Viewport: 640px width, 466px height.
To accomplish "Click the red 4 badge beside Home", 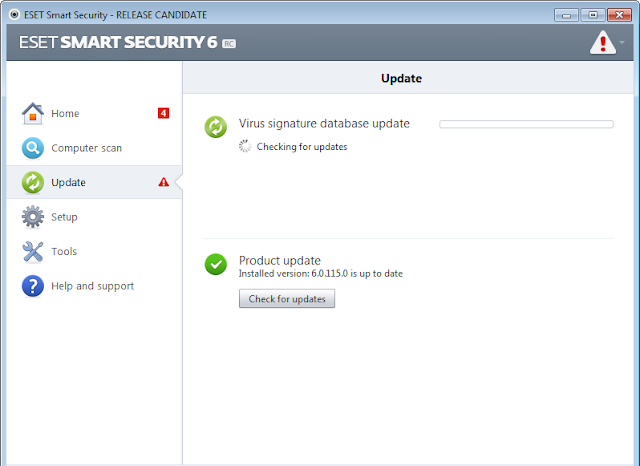I will [x=163, y=113].
